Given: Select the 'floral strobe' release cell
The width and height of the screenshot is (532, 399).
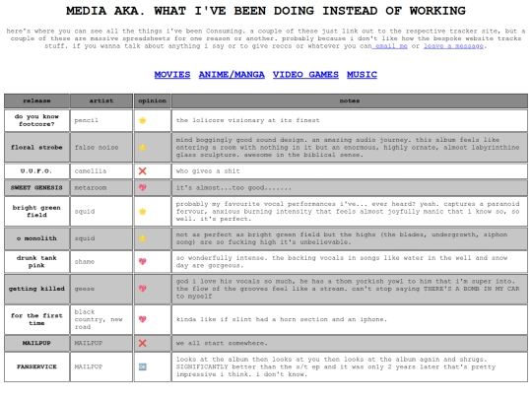Looking at the screenshot, I should point(36,147).
